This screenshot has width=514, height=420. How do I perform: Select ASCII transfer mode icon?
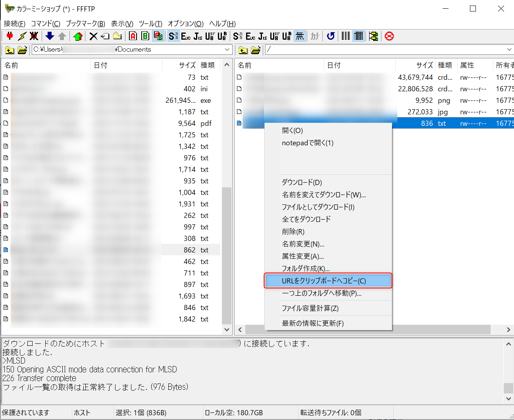pos(133,36)
